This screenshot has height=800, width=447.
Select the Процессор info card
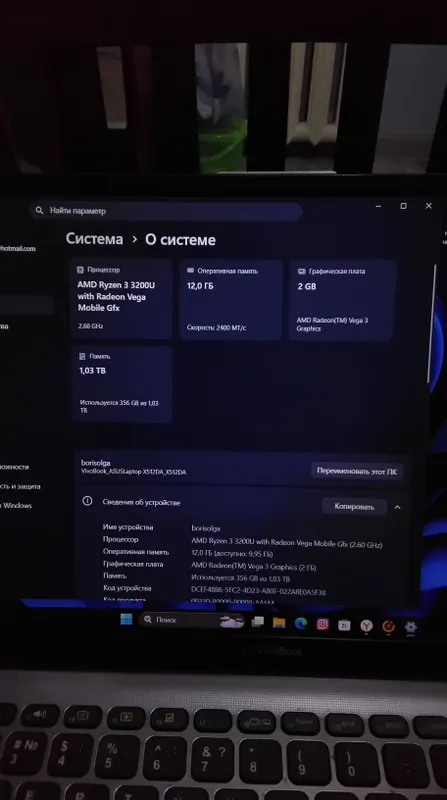pos(122,298)
